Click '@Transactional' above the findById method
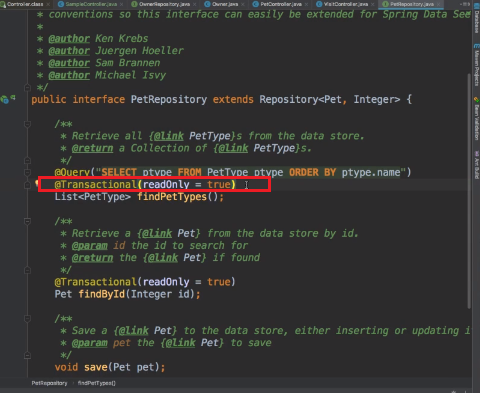Screen dimensions: 480x393 point(96,282)
